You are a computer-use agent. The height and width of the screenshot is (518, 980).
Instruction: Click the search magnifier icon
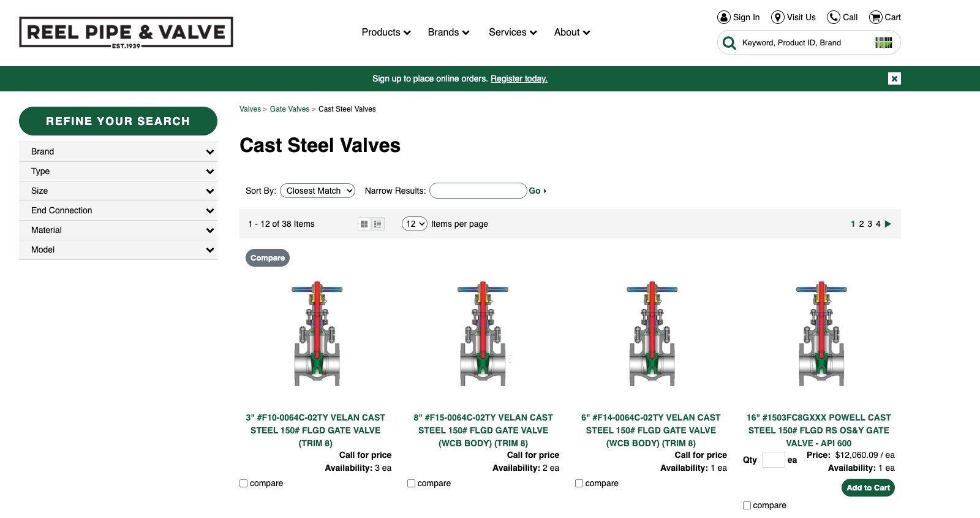[x=729, y=43]
